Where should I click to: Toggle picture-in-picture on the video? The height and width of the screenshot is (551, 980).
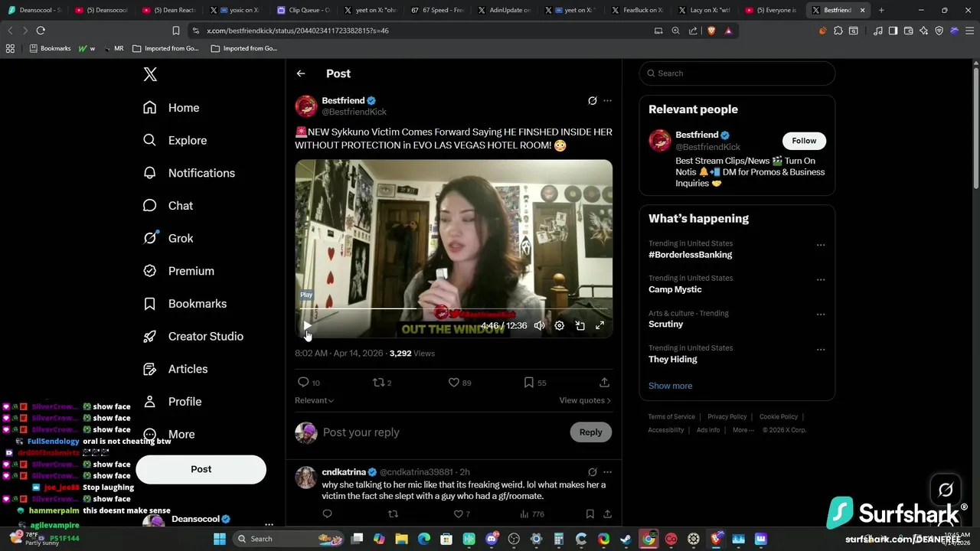coord(580,325)
